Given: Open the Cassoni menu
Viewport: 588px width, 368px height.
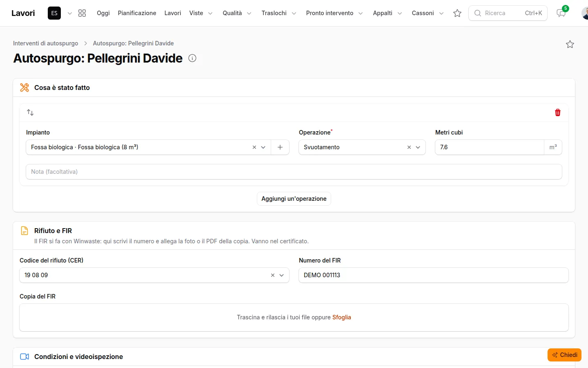Looking at the screenshot, I should [x=428, y=13].
